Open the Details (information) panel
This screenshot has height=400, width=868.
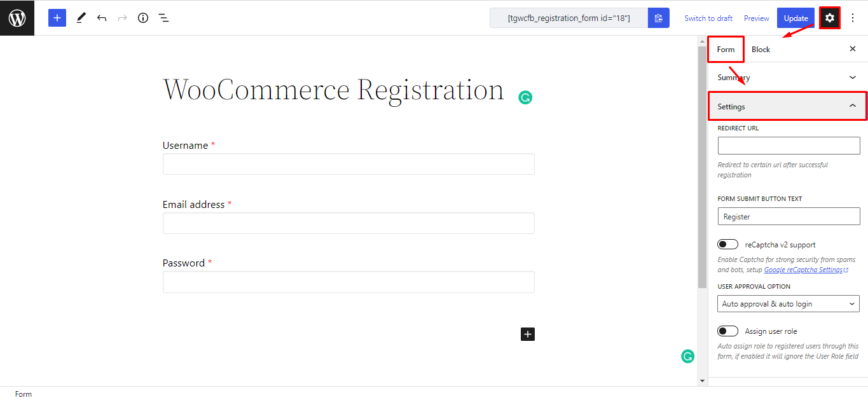[142, 17]
